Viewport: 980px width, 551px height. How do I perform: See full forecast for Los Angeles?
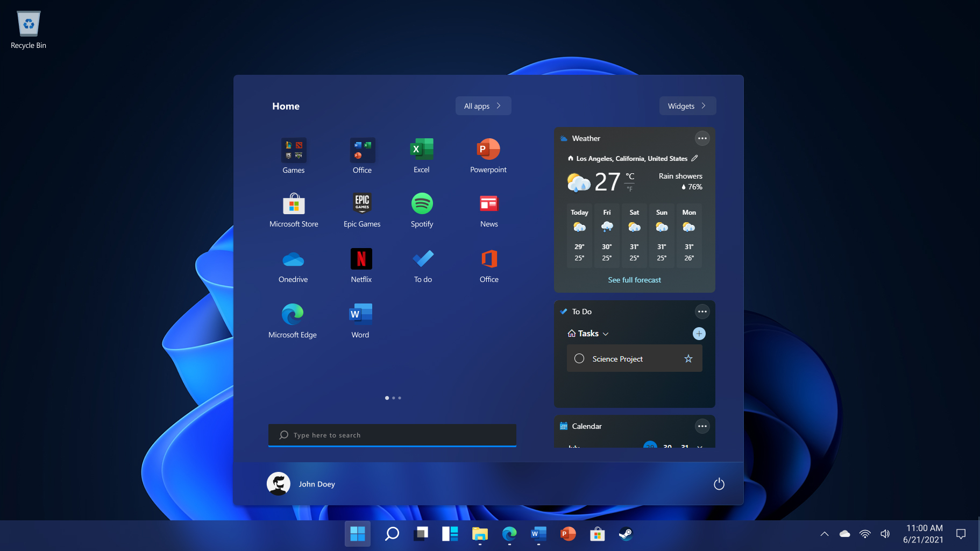(634, 280)
